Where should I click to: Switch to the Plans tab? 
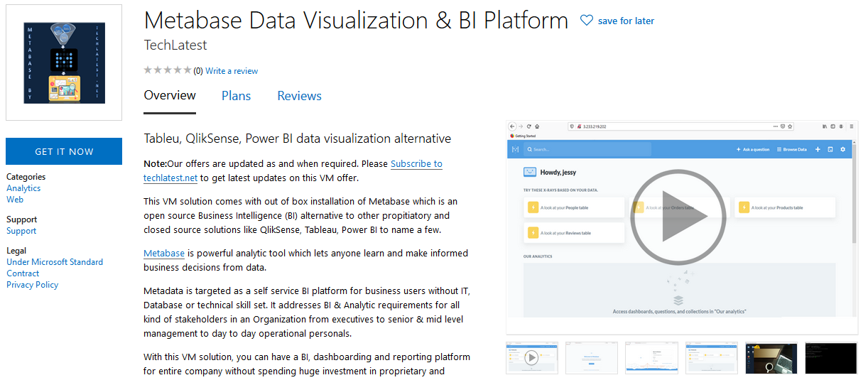click(236, 96)
